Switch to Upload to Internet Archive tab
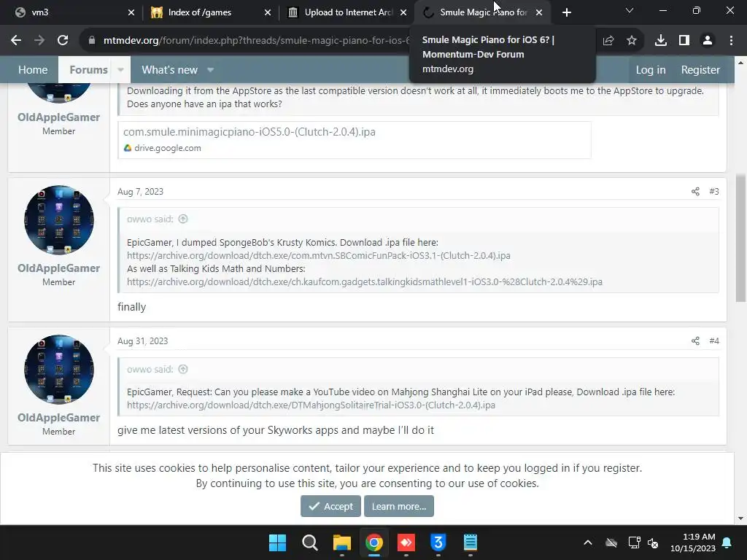Viewport: 747px width, 560px height. pyautogui.click(x=348, y=12)
